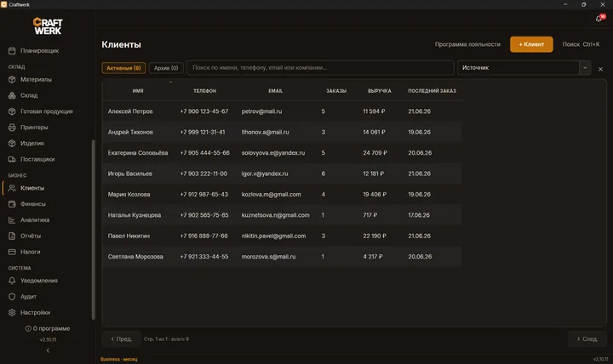Viewport: 613px width, 364px height.
Task: Click the Настройки gear icon
Action: [12, 312]
